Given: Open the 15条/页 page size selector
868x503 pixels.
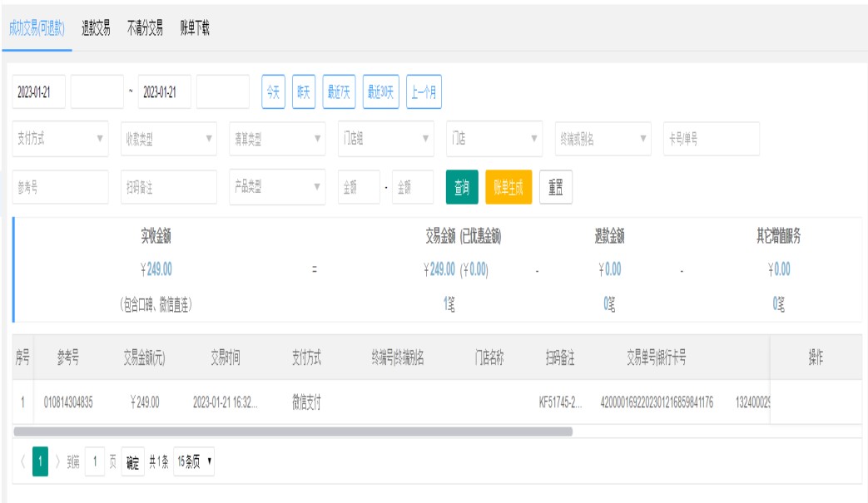Looking at the screenshot, I should (196, 462).
